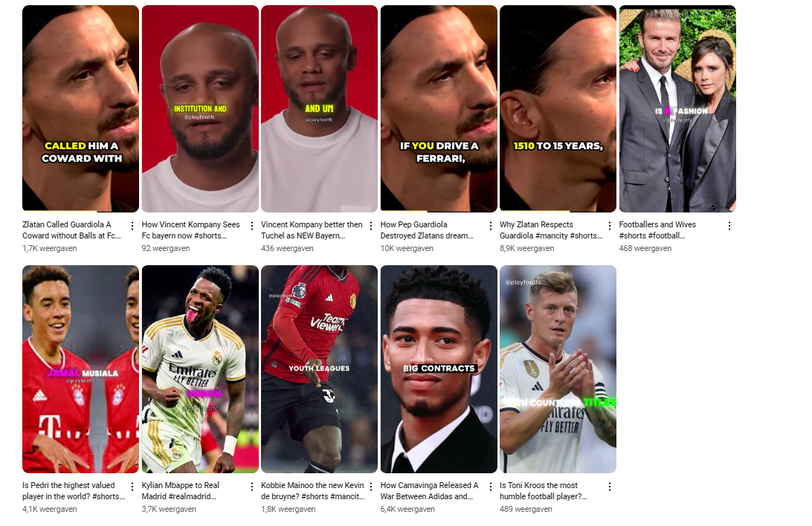
Task: Open three-dot menu for Kylian Mbappe to Real Madrid
Action: point(251,487)
